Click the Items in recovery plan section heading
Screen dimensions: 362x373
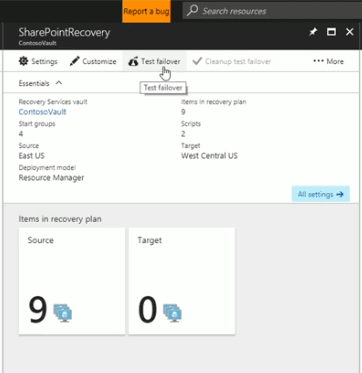(x=60, y=219)
